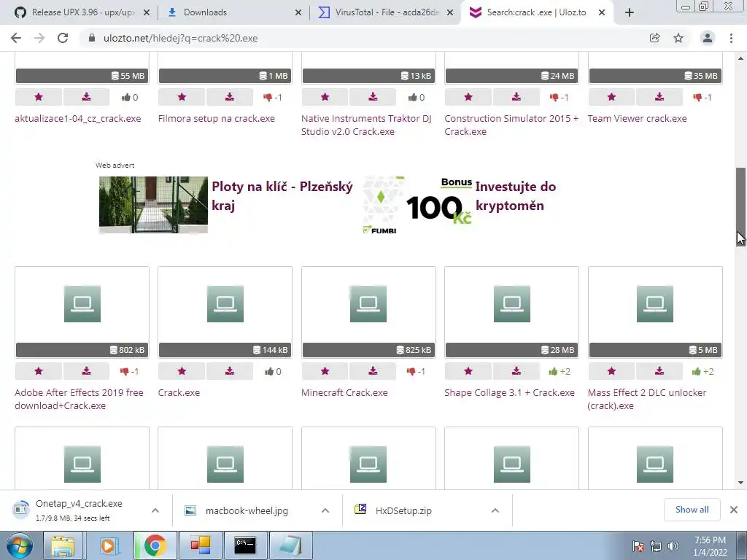The height and width of the screenshot is (560, 747).
Task: Expand options for macbook-wheel.jpg download
Action: click(325, 510)
